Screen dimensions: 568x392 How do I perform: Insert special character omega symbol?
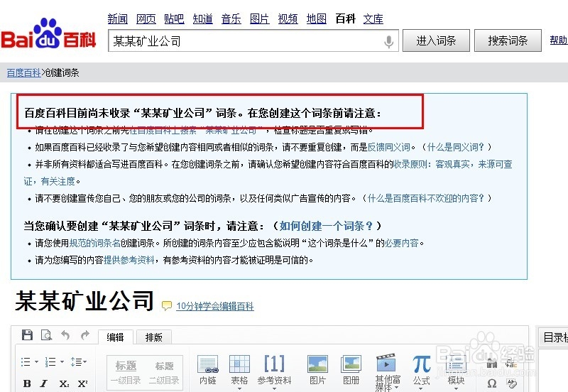pos(492,383)
